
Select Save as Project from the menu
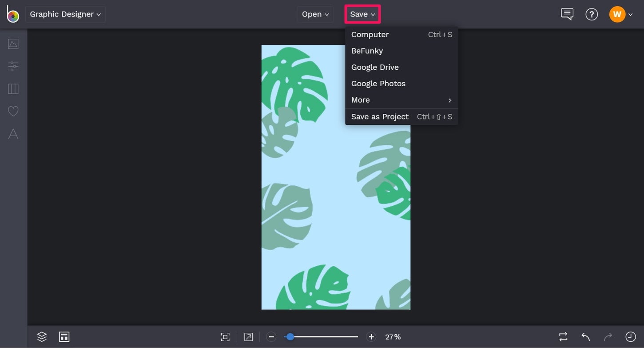[x=380, y=116]
